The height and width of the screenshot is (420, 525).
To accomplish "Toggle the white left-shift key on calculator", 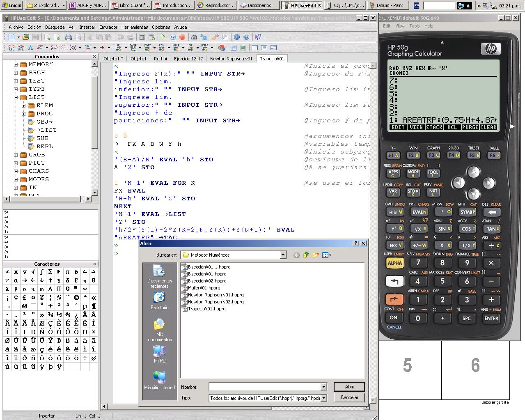I will tap(395, 282).
